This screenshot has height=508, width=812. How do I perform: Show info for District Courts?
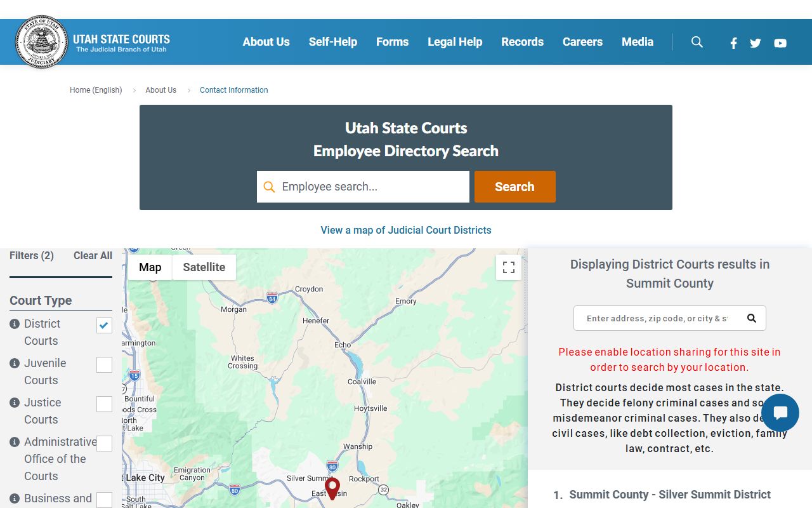click(x=15, y=324)
